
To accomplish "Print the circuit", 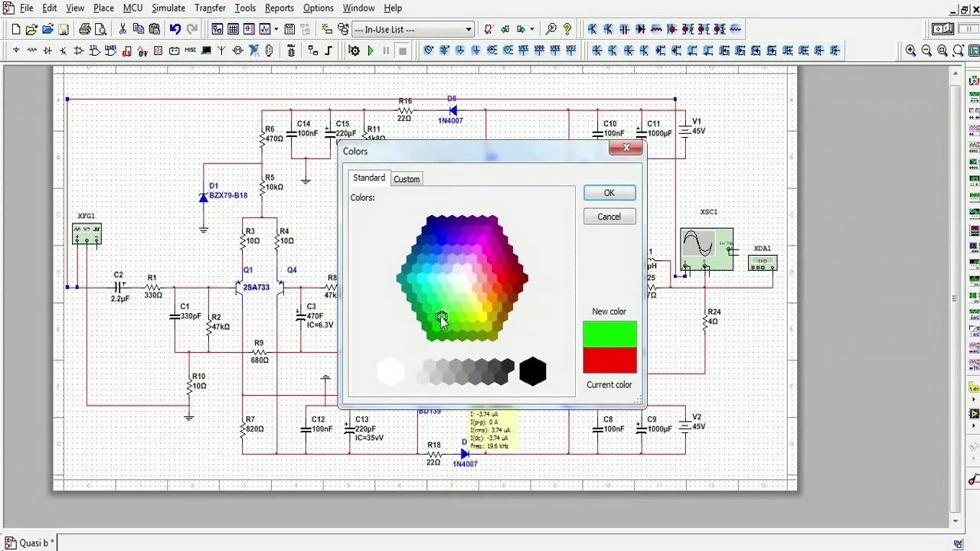I will (x=85, y=29).
